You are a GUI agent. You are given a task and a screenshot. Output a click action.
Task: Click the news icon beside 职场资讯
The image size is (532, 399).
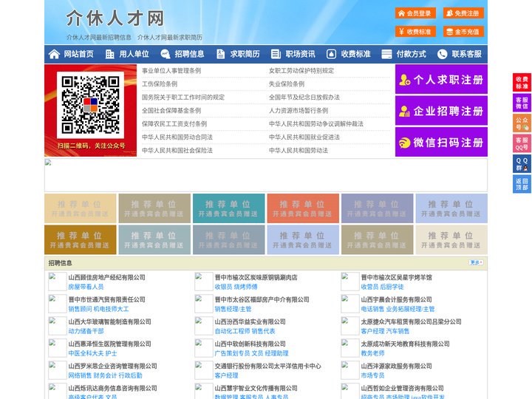tap(276, 54)
